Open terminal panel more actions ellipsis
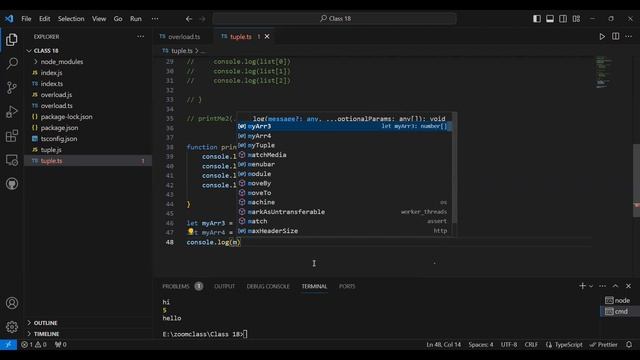The width and height of the screenshot is (640, 360). (602, 286)
